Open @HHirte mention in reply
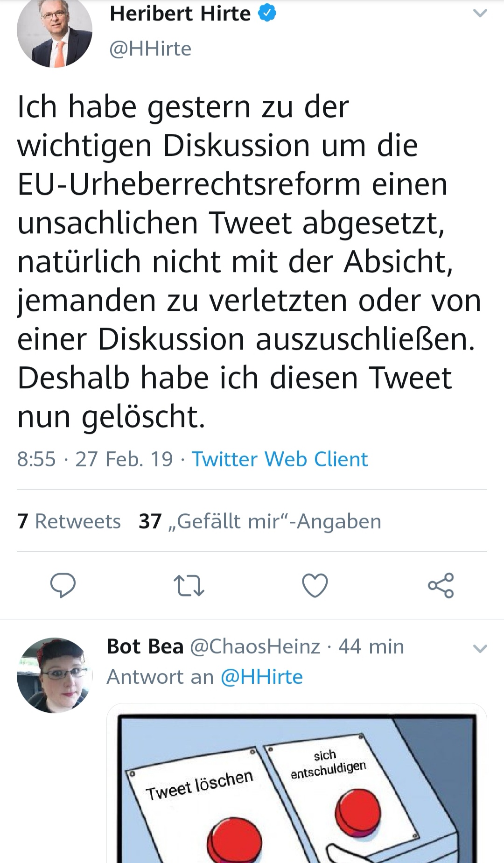504x863 pixels. coord(261,677)
